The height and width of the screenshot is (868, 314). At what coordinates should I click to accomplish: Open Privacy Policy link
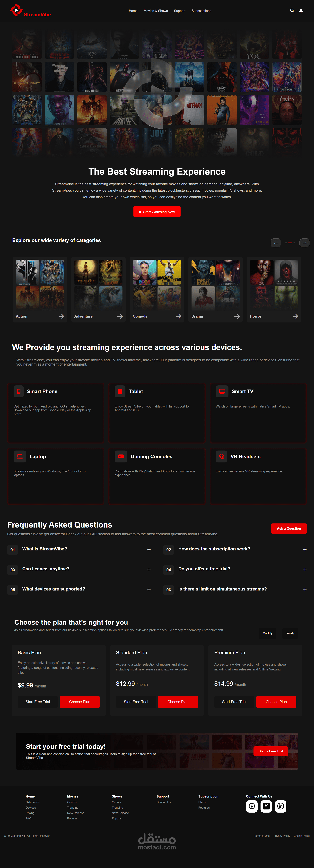pos(282,836)
